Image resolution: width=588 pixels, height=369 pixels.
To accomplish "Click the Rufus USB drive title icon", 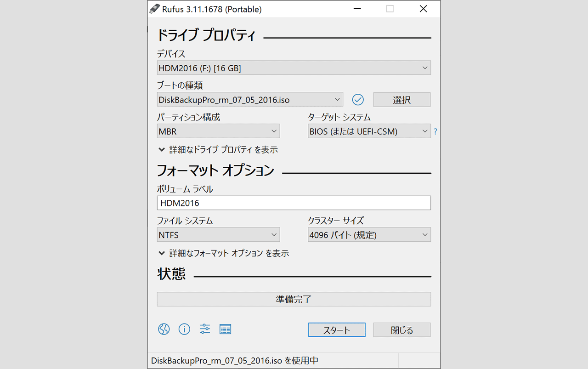I will [x=155, y=9].
